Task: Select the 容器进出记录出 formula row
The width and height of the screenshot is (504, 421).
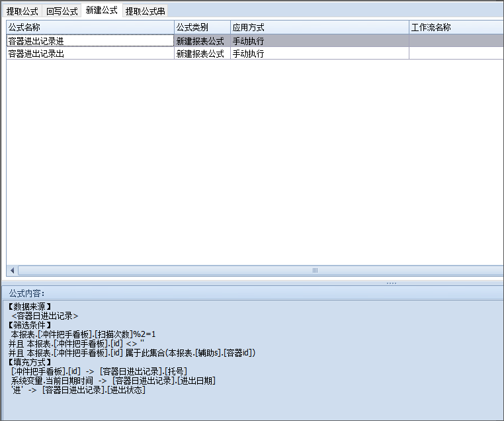Action: [90, 54]
